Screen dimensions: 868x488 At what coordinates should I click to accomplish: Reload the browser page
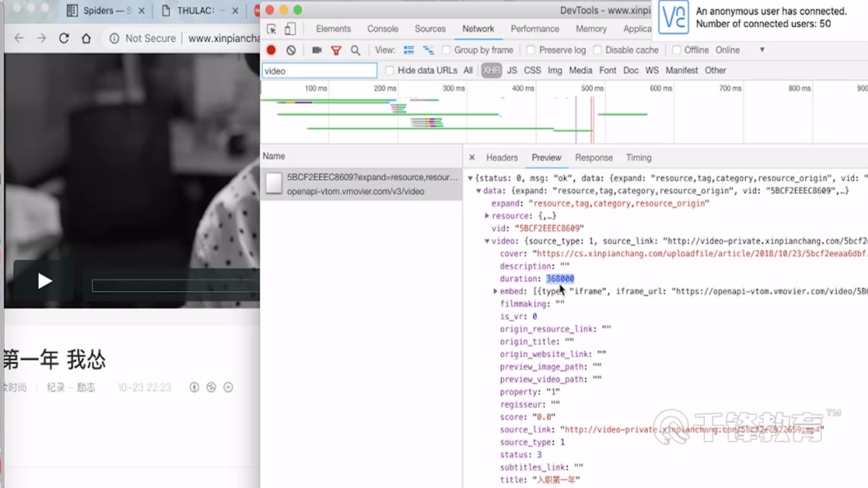(64, 38)
